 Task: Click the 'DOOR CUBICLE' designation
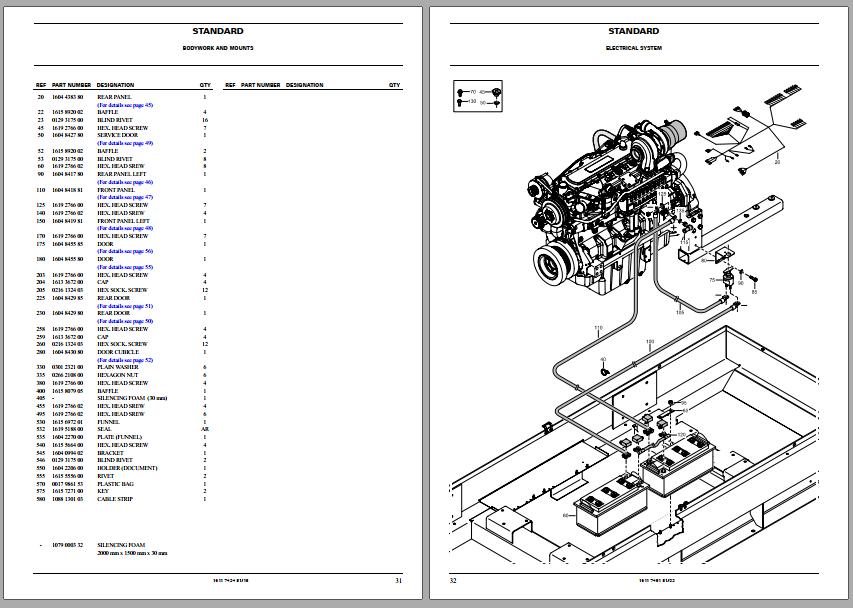click(x=118, y=352)
